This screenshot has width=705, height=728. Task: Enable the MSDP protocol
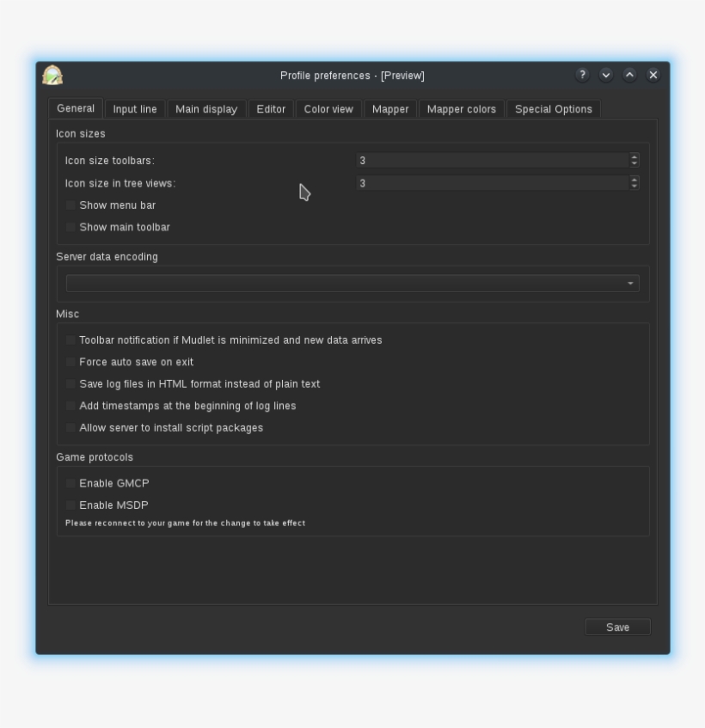click(x=70, y=505)
